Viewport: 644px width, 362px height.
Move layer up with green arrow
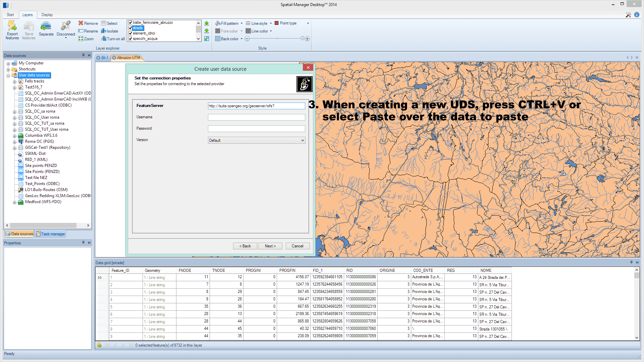coord(207,23)
